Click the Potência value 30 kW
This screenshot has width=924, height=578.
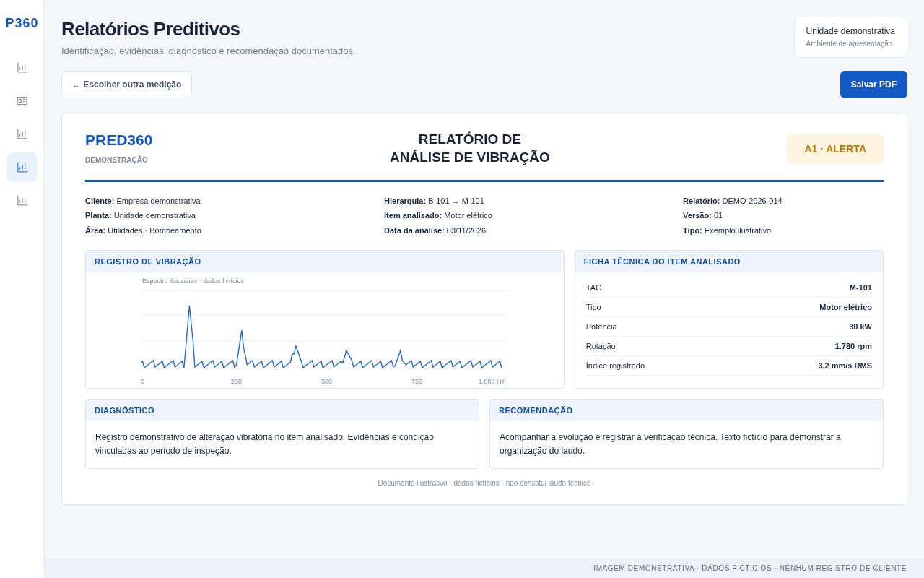(860, 327)
